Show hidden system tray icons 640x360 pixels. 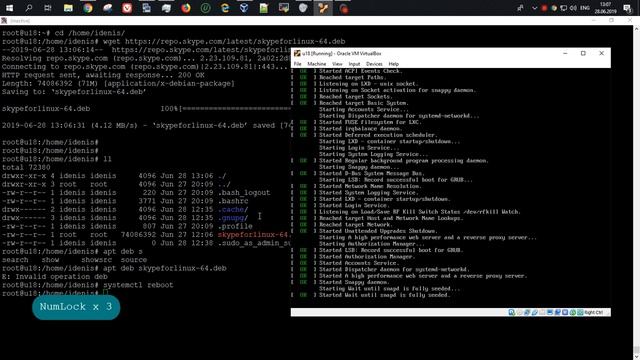click(534, 8)
